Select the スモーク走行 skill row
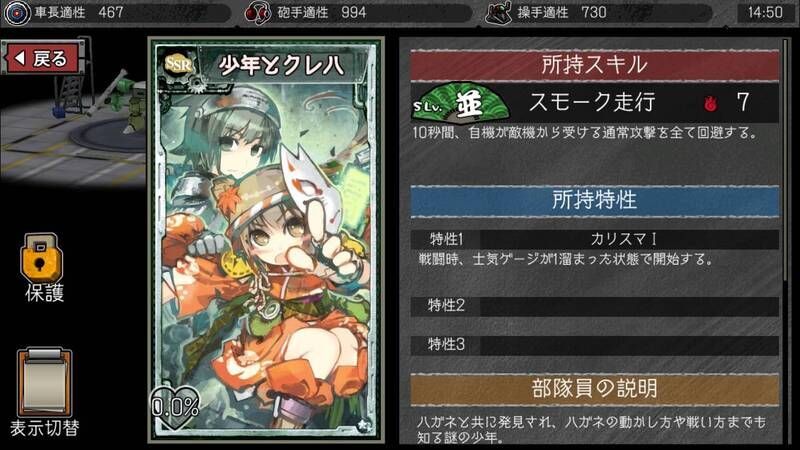800x450 pixels. point(594,103)
